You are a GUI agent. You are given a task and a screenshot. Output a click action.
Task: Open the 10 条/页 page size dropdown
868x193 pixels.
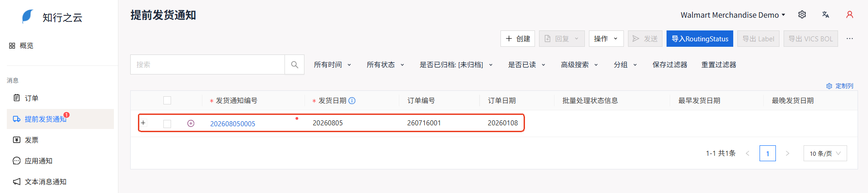pyautogui.click(x=825, y=153)
